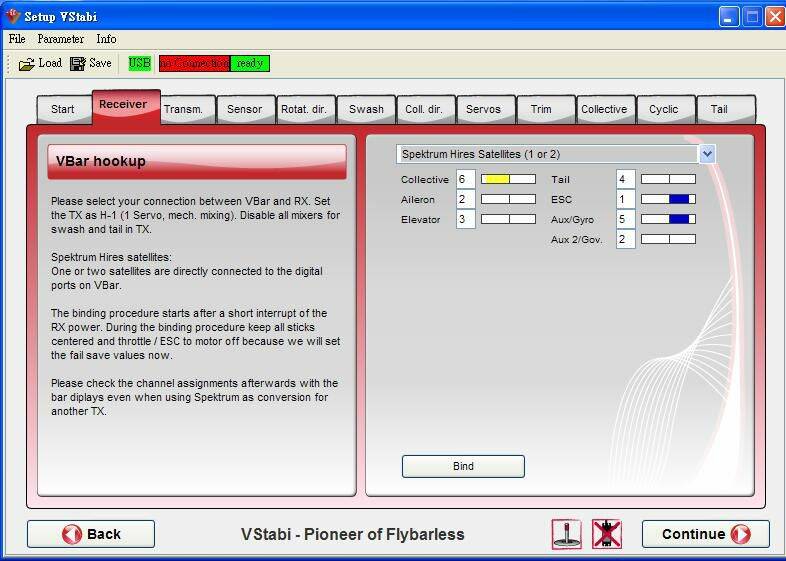This screenshot has height=561, width=786.
Task: Click the Elevator channel number field
Action: [x=466, y=219]
